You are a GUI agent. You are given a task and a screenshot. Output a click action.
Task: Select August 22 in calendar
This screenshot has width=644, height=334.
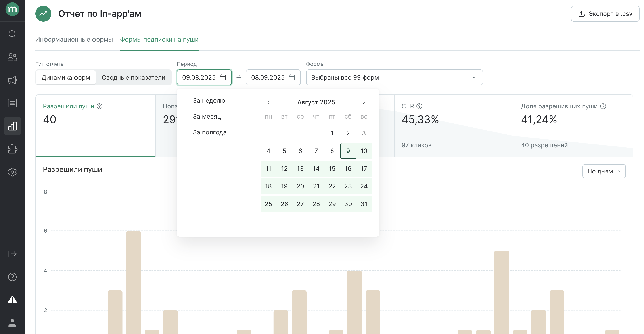tap(332, 186)
